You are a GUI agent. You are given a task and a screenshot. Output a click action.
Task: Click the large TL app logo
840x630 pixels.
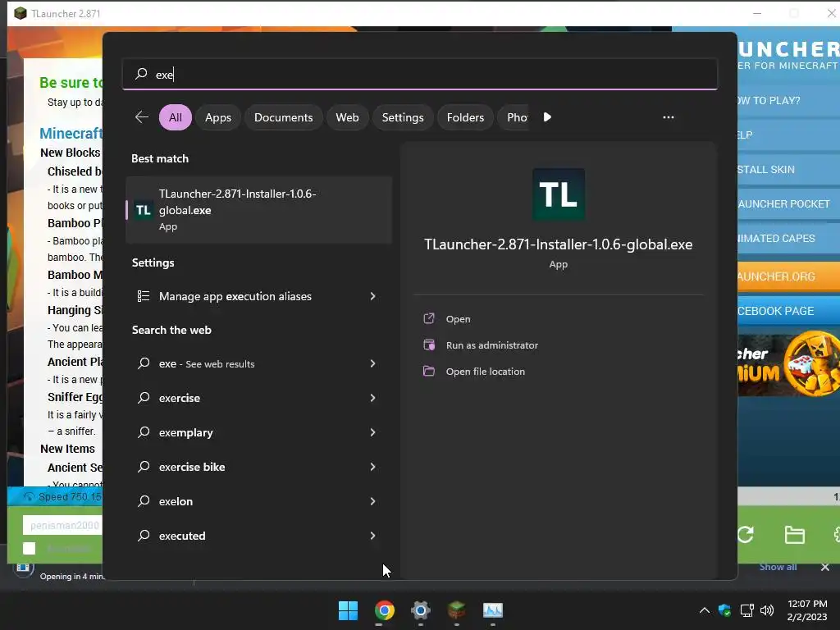point(558,194)
